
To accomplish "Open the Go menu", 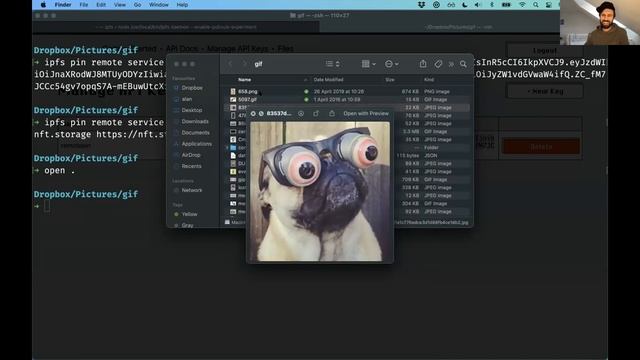I will tap(138, 5).
